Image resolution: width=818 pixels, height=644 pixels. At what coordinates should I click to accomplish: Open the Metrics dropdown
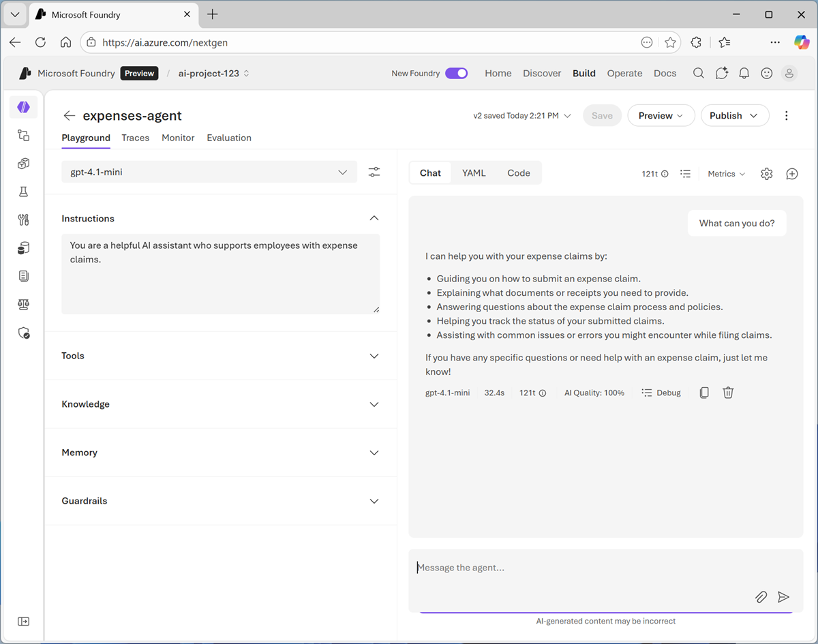coord(725,174)
